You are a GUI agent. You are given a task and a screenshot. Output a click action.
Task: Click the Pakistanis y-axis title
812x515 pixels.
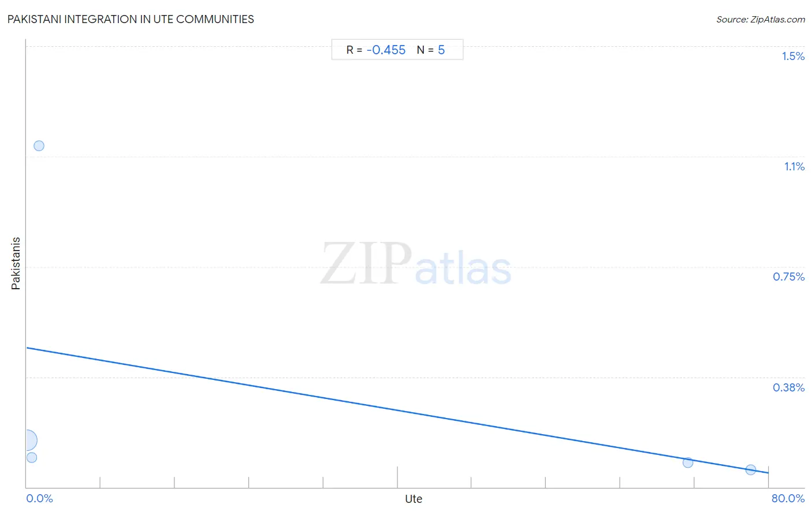(16, 263)
